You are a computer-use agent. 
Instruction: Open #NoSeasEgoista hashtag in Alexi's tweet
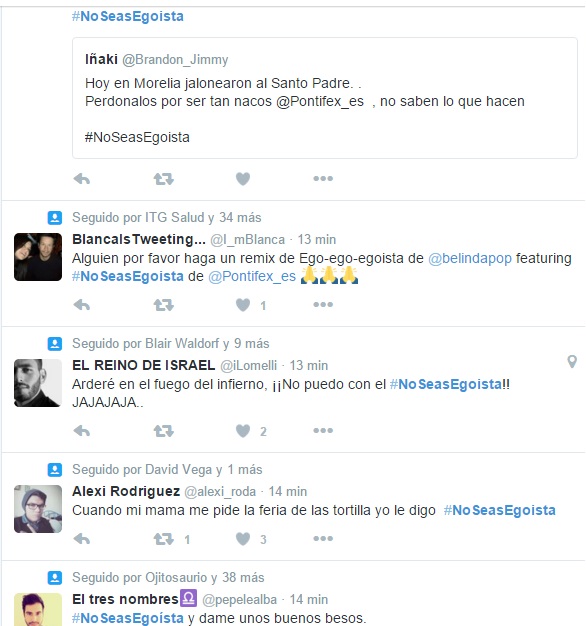pos(499,510)
